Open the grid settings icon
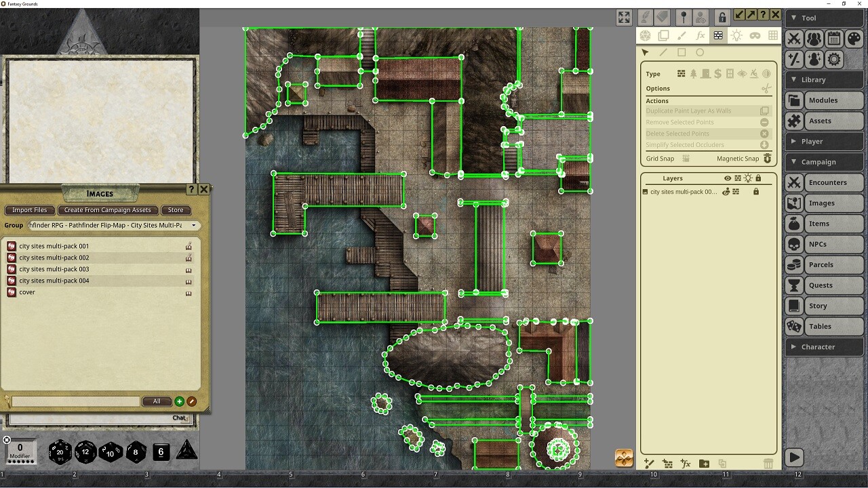Viewport: 868px width, 488px height. tap(773, 36)
